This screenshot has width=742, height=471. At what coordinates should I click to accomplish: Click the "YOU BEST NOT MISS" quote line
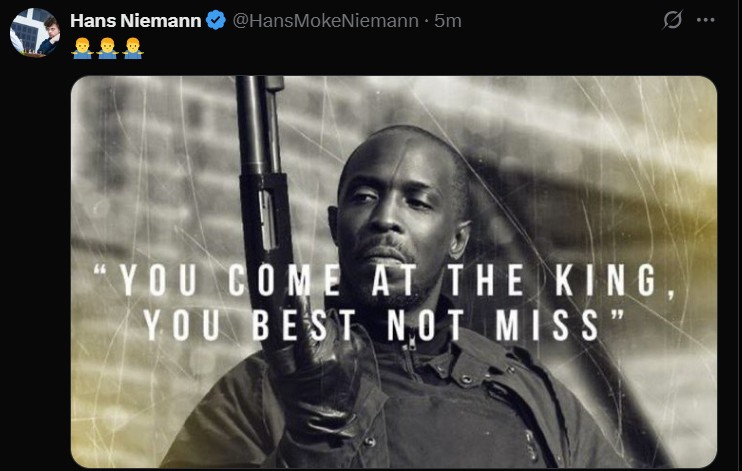[383, 325]
